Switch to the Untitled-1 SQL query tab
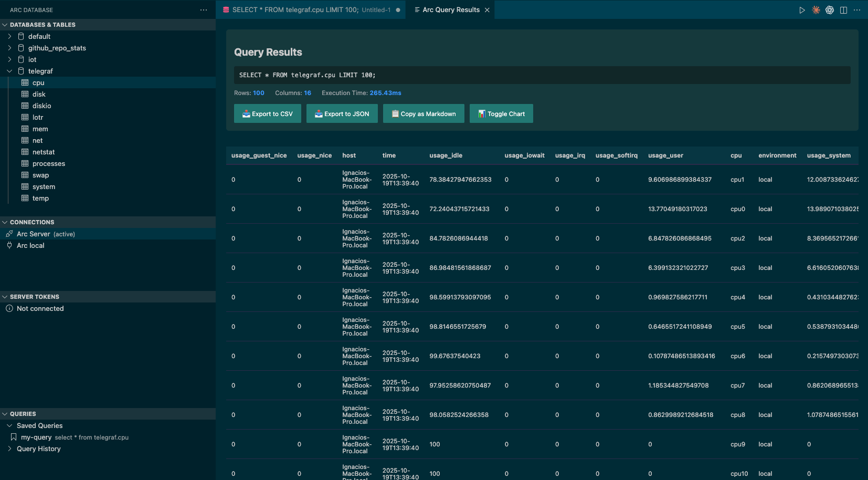 (x=311, y=10)
